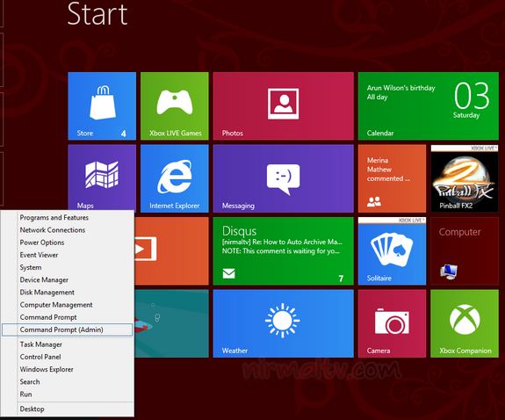Open the Messaging tile
This screenshot has height=420, width=505.
tap(283, 178)
